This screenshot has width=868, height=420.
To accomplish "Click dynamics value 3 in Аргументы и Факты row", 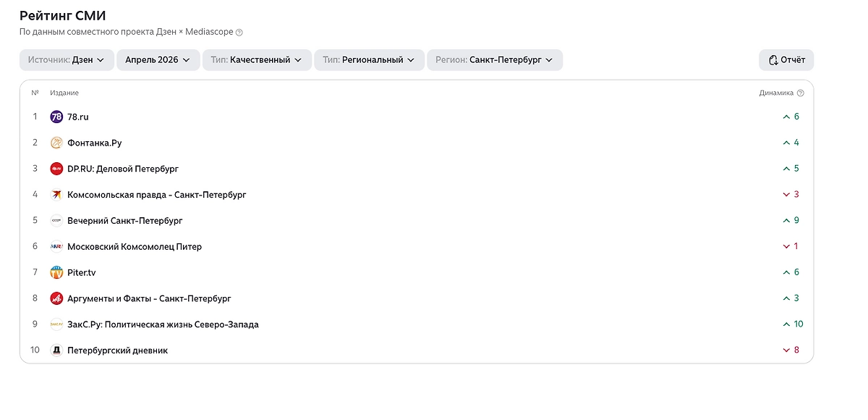I will click(796, 298).
